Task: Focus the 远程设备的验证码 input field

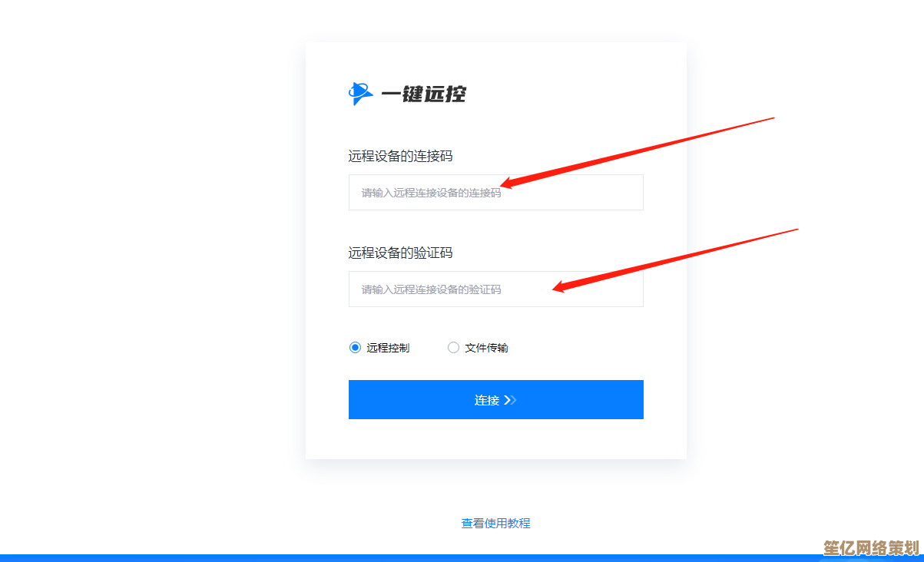Action: [496, 289]
